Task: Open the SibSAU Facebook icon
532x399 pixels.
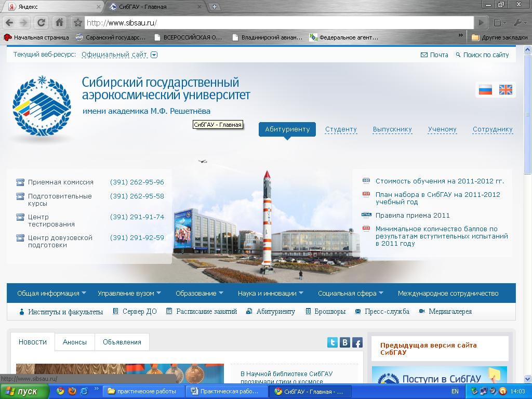Action: click(x=357, y=342)
